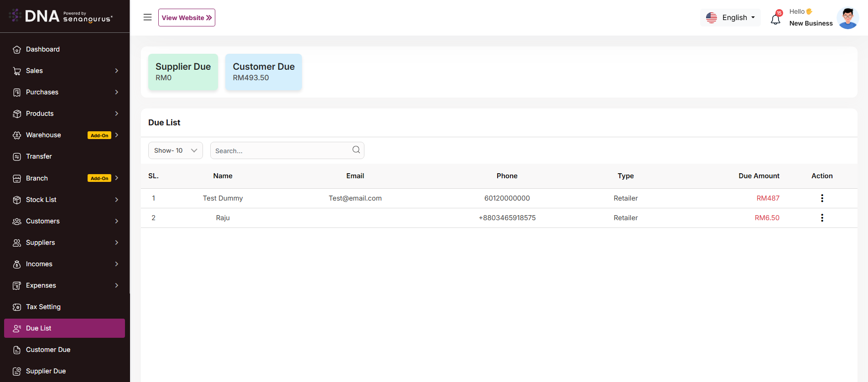The height and width of the screenshot is (382, 868).
Task: Toggle the hamburger sidebar menu icon
Action: (147, 17)
